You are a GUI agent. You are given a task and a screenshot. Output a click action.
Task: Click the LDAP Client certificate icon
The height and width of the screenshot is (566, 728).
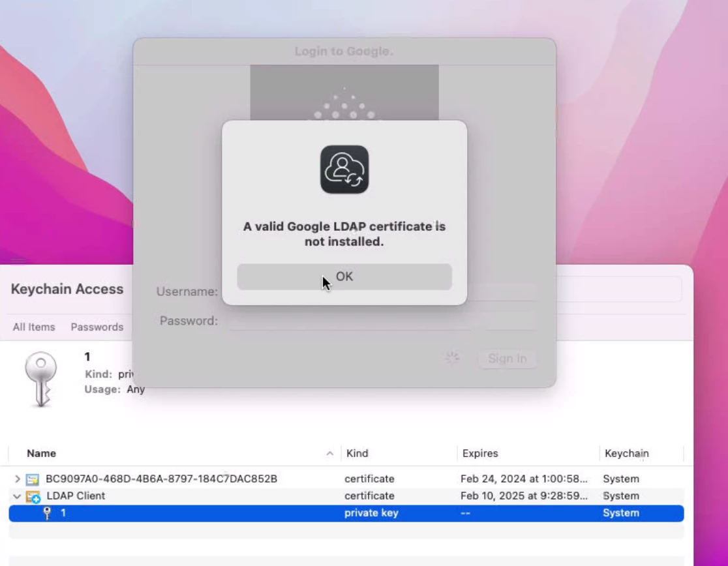[33, 497]
